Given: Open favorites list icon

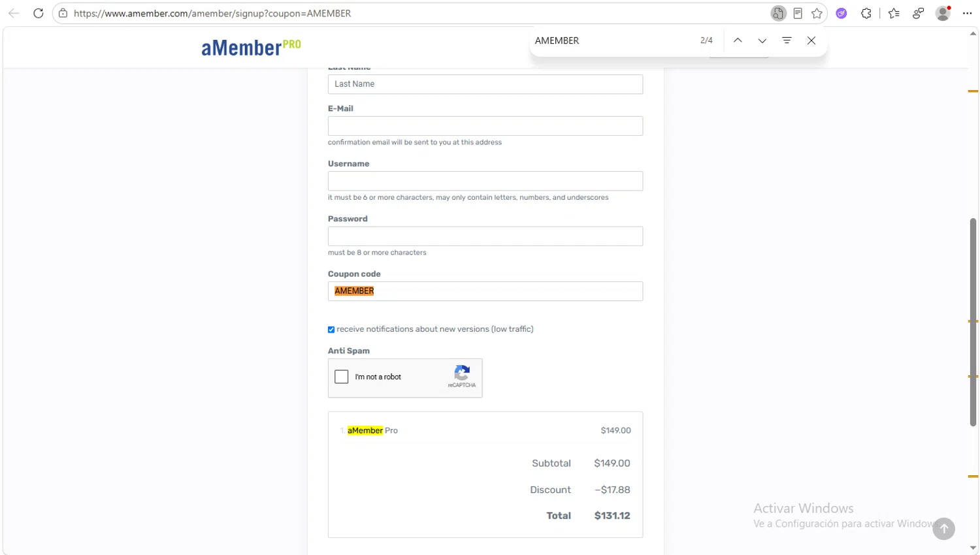Looking at the screenshot, I should click(x=894, y=13).
